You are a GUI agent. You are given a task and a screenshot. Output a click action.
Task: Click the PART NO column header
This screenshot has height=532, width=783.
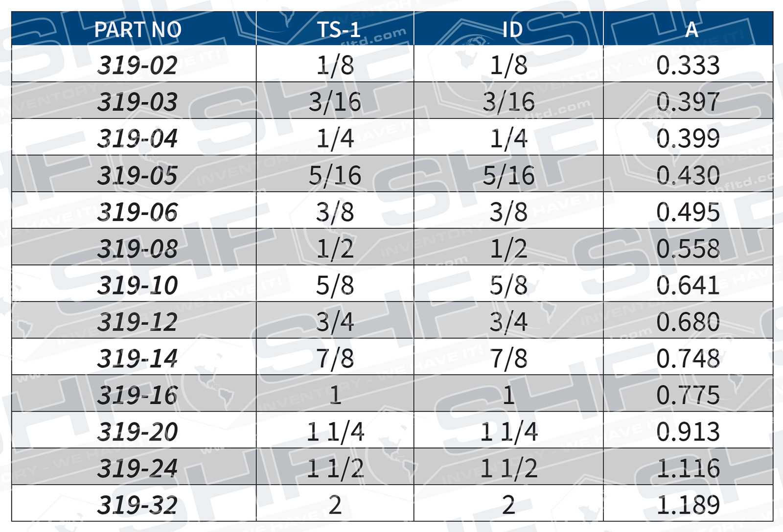[138, 29]
